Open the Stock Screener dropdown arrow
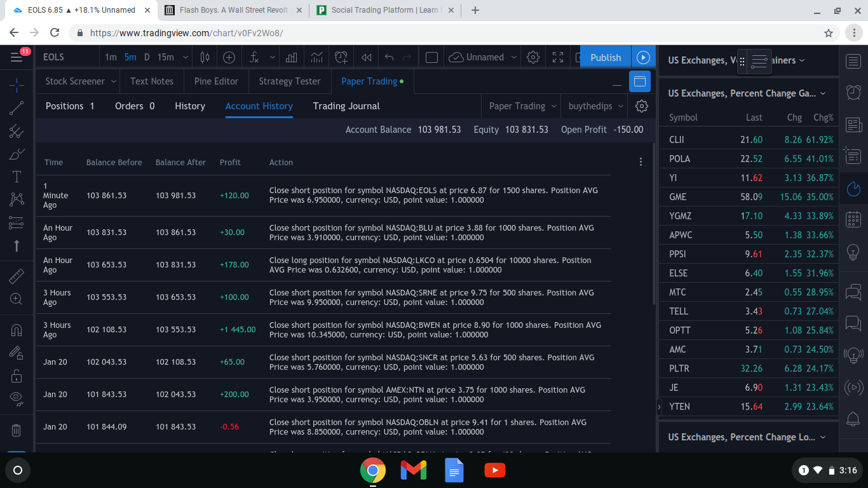This screenshot has height=488, width=868. [x=114, y=81]
